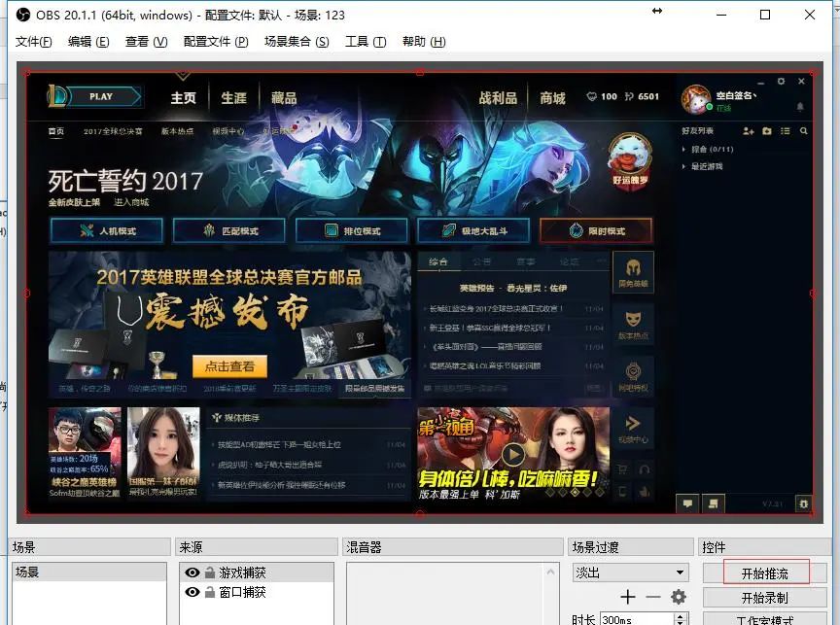Select 极地大乱斗 game mode

[x=473, y=230]
